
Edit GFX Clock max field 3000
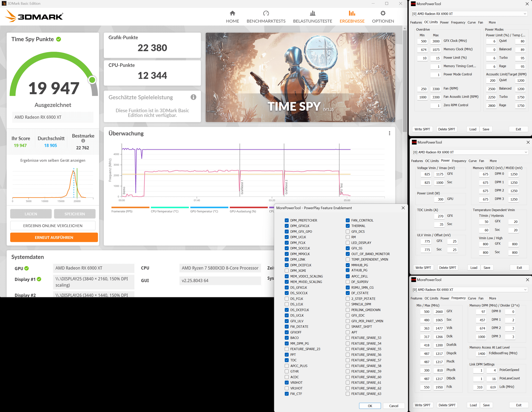(x=435, y=41)
